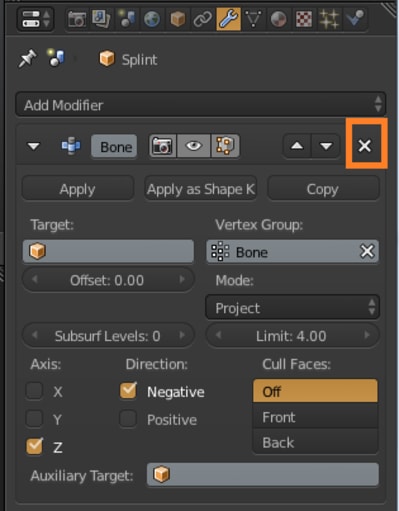Image resolution: width=399 pixels, height=511 pixels.
Task: Open the World properties globe tab
Action: tap(152, 19)
